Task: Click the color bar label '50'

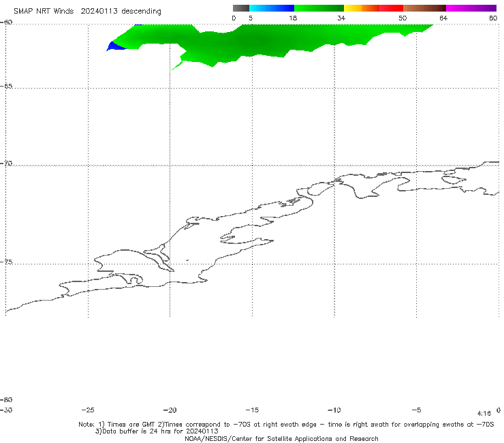Action: pos(403,18)
